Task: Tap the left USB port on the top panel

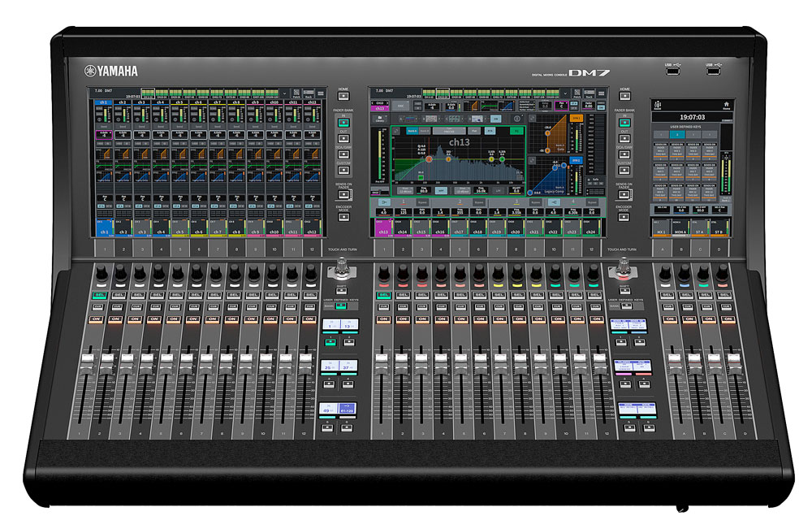Action: (672, 70)
